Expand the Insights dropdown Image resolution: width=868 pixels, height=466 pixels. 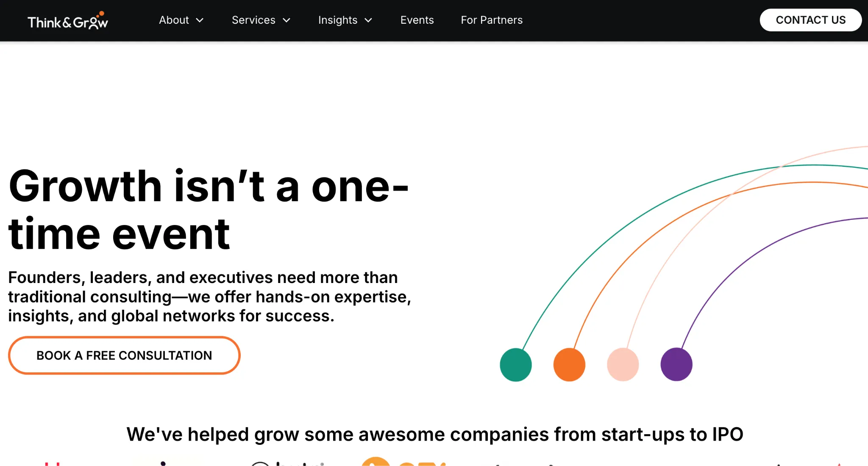coord(337,20)
